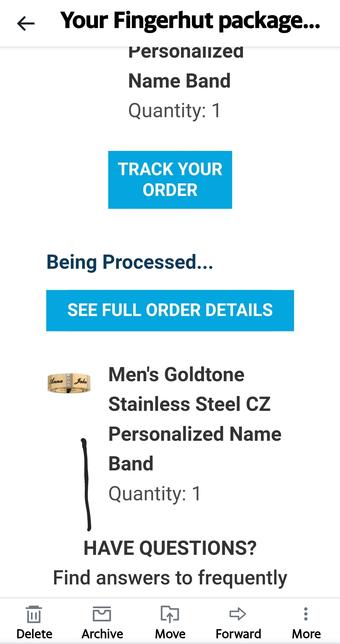This screenshot has height=644, width=340.
Task: Tap the 'Forward' text label
Action: coord(238,634)
